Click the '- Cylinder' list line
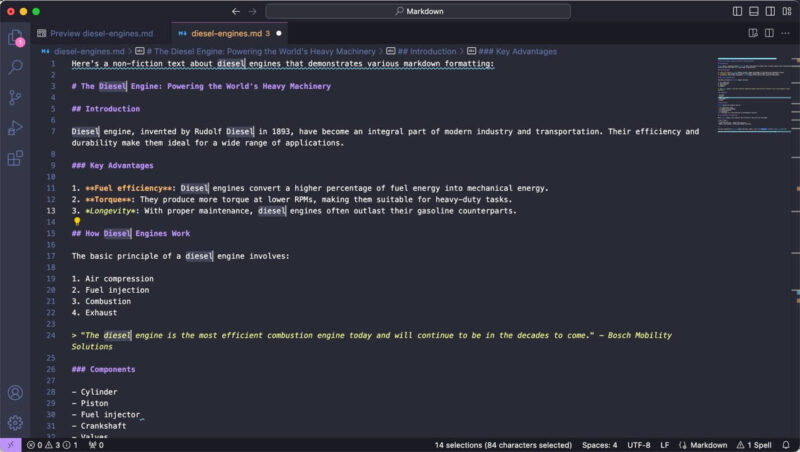Viewport: 800px width, 452px height. click(94, 391)
